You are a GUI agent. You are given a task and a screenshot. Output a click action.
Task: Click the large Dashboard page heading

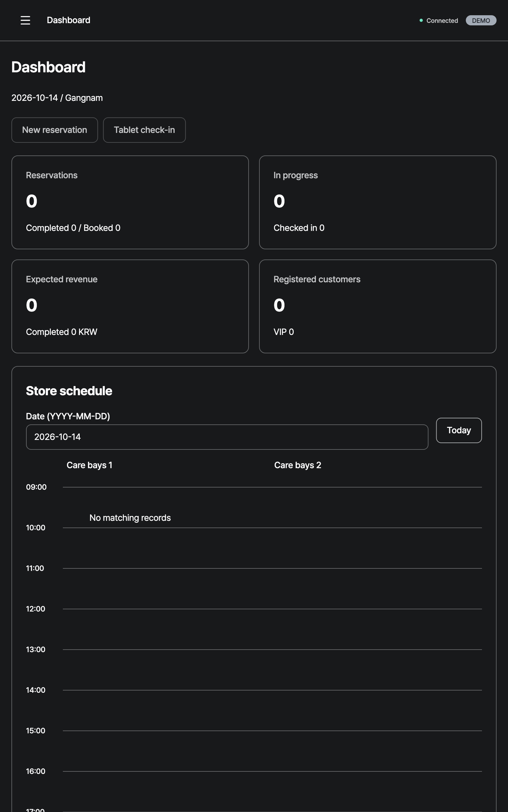click(48, 67)
